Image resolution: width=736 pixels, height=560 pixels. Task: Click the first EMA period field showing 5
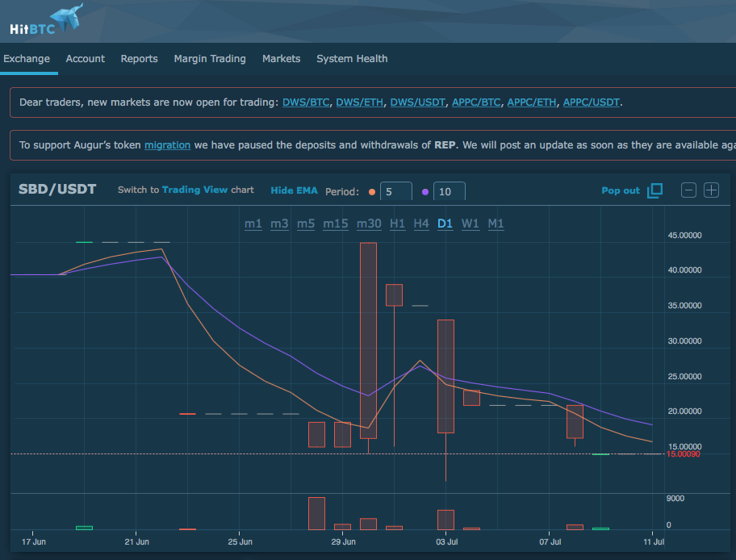(396, 191)
